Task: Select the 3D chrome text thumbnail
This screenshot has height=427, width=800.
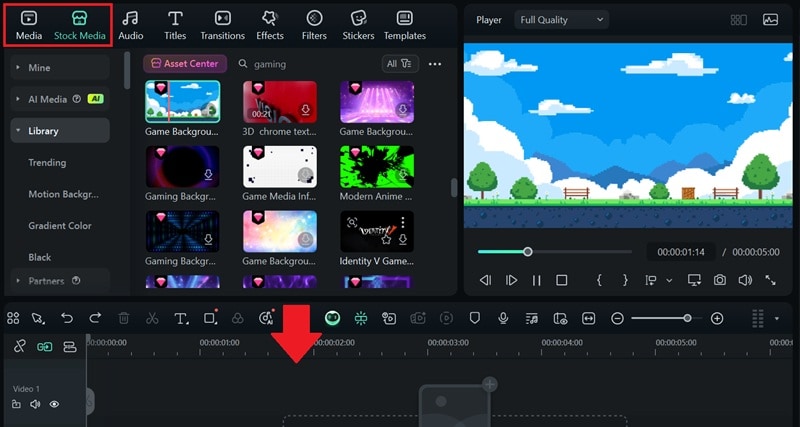Action: pos(280,102)
